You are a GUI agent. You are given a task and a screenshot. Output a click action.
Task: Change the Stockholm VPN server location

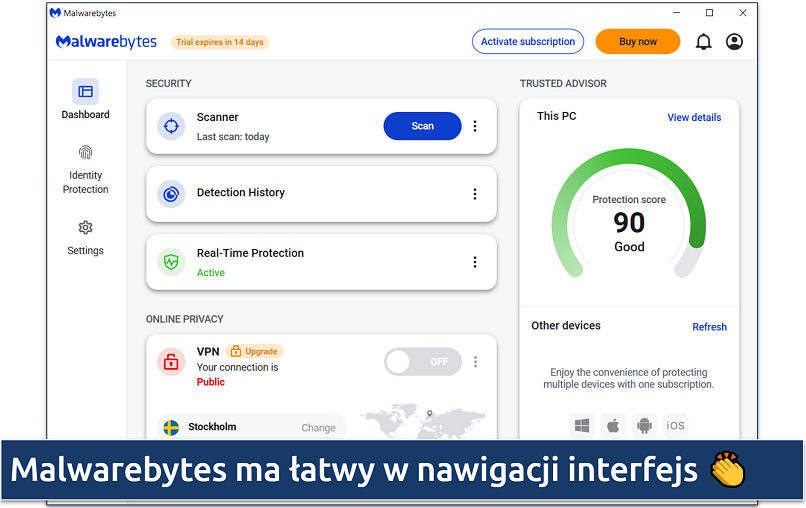pos(318,428)
